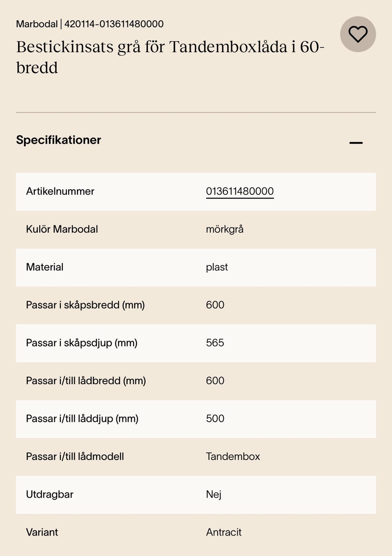Click the Marbodal brand name above title
392x556 pixels.
37,24
